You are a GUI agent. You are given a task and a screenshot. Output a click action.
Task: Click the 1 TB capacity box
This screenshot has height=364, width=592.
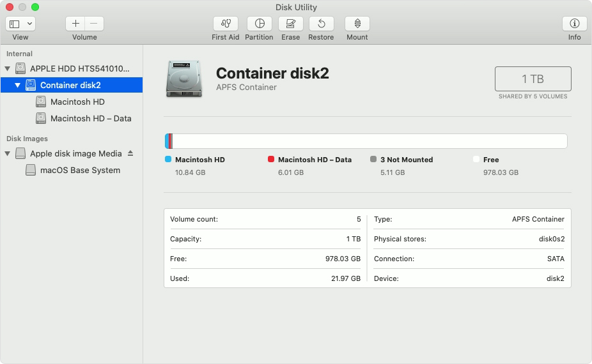533,79
